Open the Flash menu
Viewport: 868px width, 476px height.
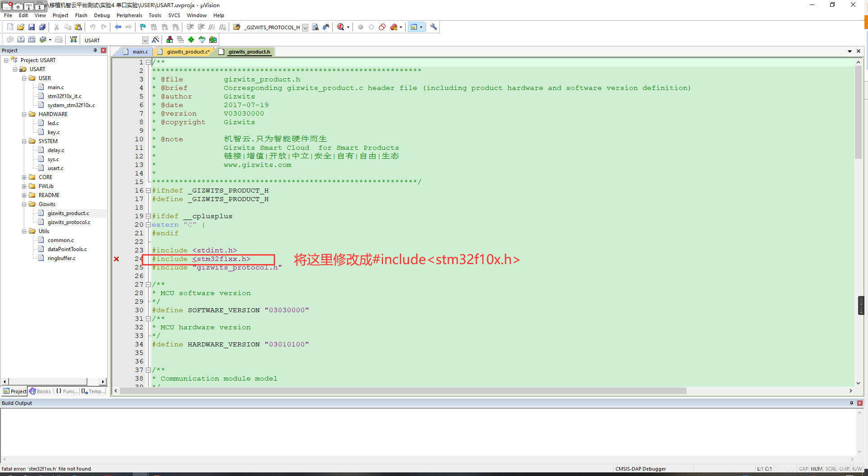[81, 15]
